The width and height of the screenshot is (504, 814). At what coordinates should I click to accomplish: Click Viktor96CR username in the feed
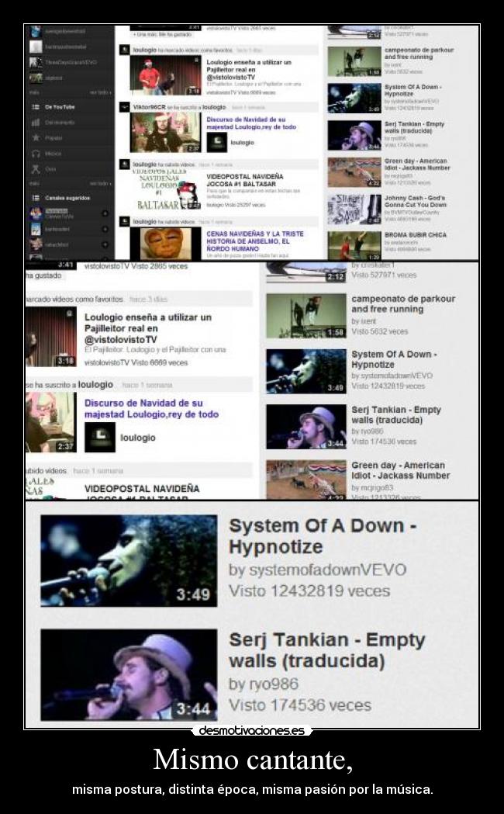click(150, 107)
